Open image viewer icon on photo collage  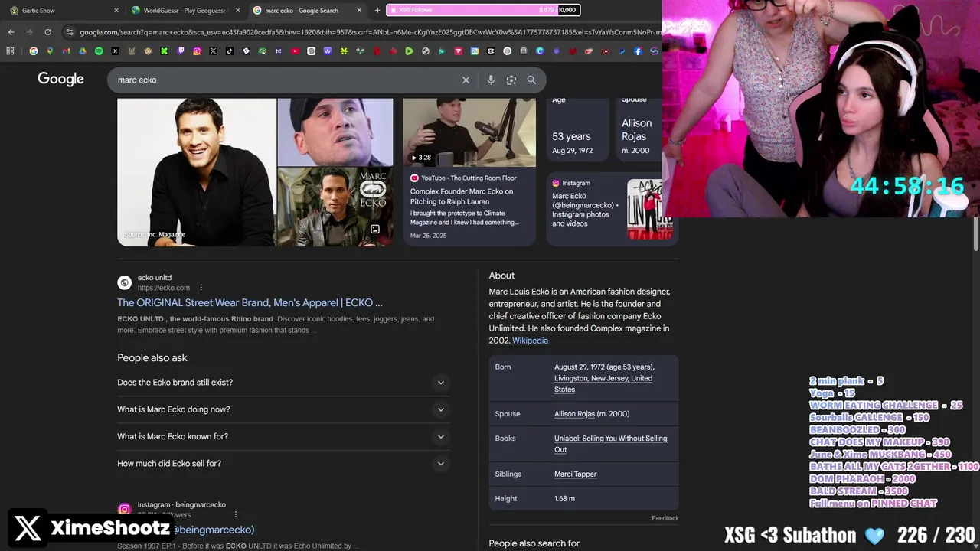pyautogui.click(x=375, y=229)
